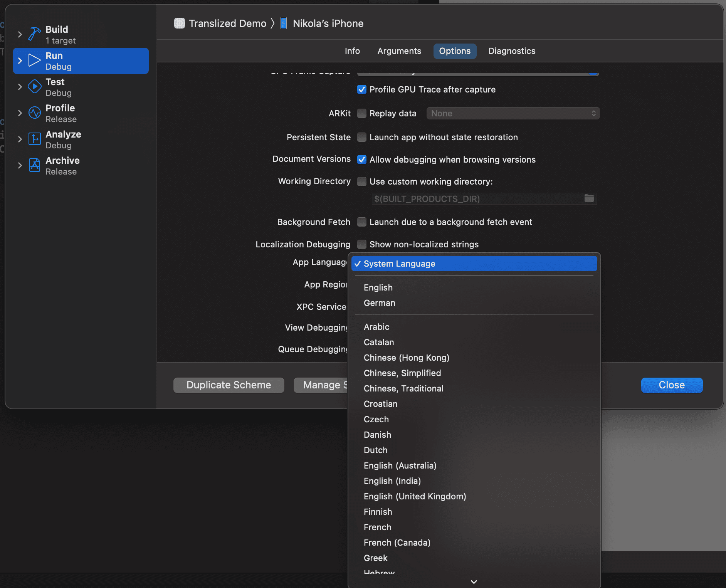Choose System Language from the menu
Image resolution: width=726 pixels, height=588 pixels.
(x=474, y=264)
